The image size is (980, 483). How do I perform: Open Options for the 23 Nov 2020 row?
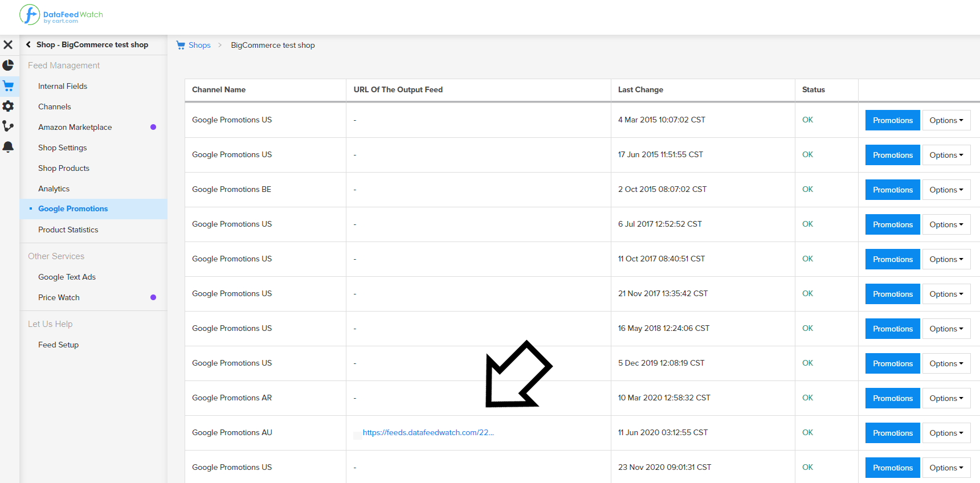coord(946,468)
